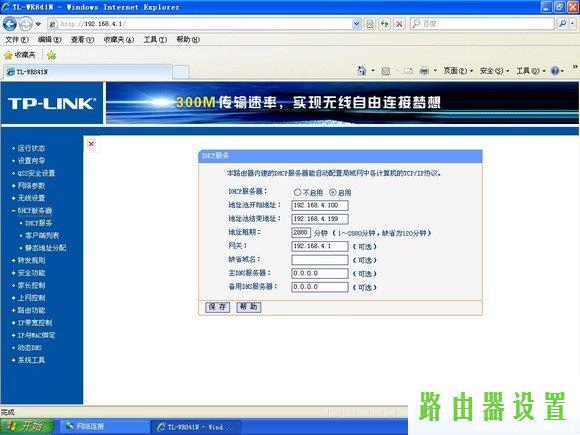The image size is (580, 435).
Task: Open the 帮助 menu
Action: [x=188, y=39]
